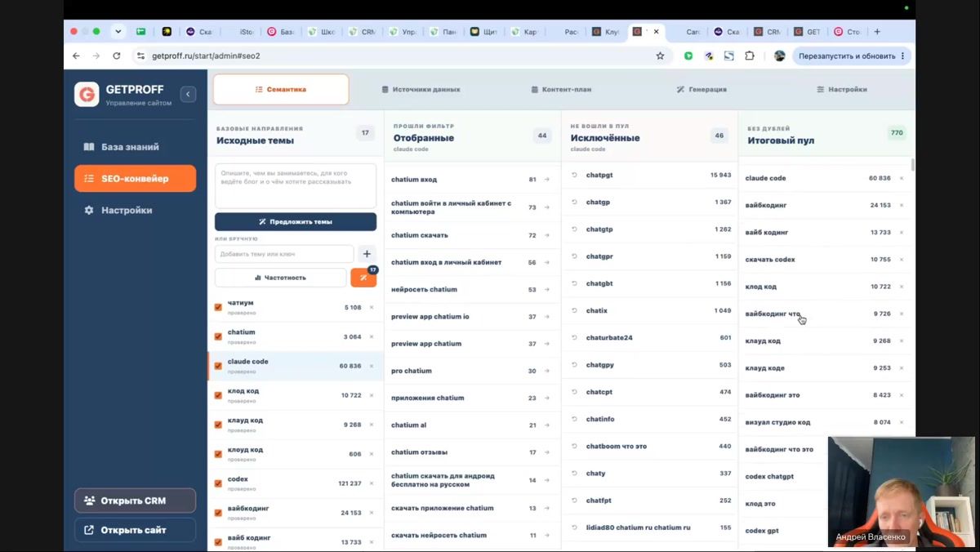Remove claude code from Итоговый пул

[x=902, y=178]
